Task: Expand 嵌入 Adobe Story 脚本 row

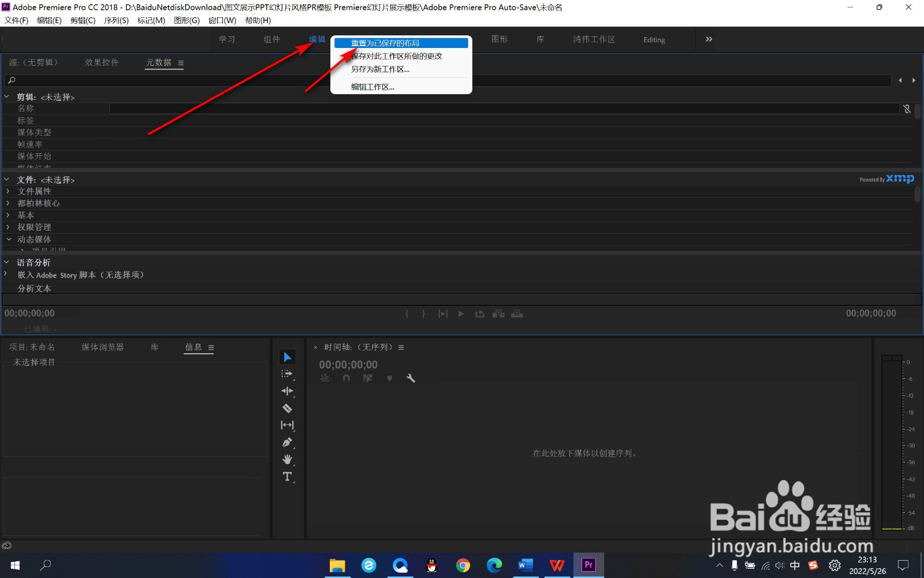Action: [x=6, y=273]
